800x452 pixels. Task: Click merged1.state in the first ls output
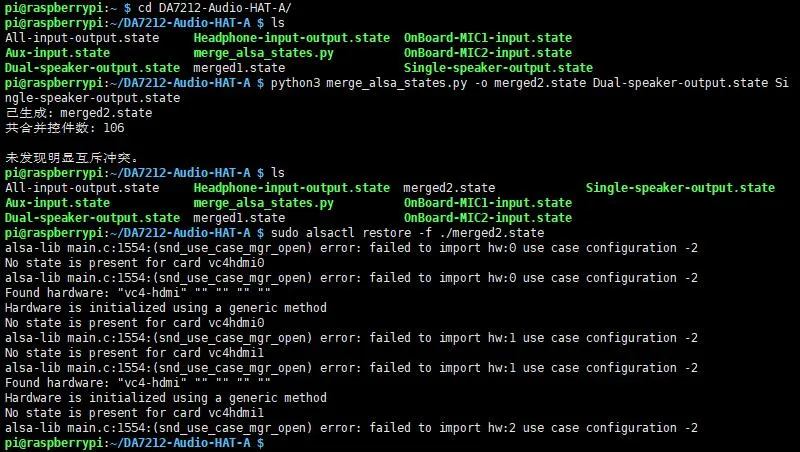(x=239, y=67)
